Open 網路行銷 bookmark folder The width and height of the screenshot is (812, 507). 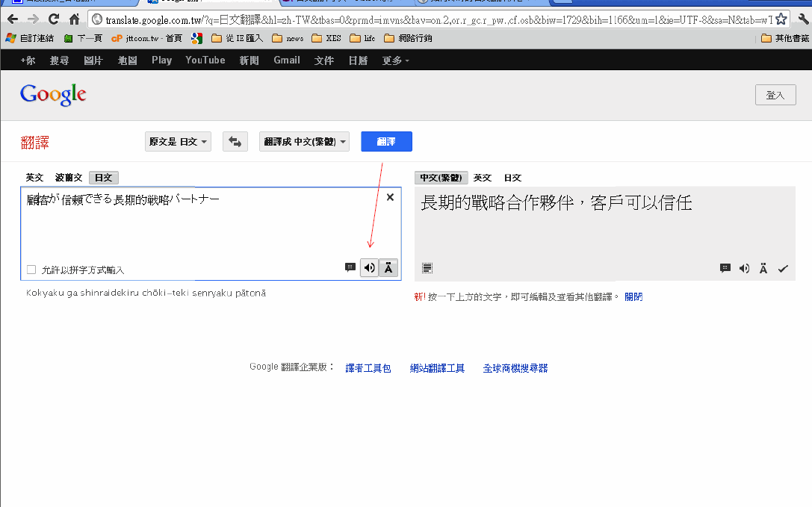point(408,38)
